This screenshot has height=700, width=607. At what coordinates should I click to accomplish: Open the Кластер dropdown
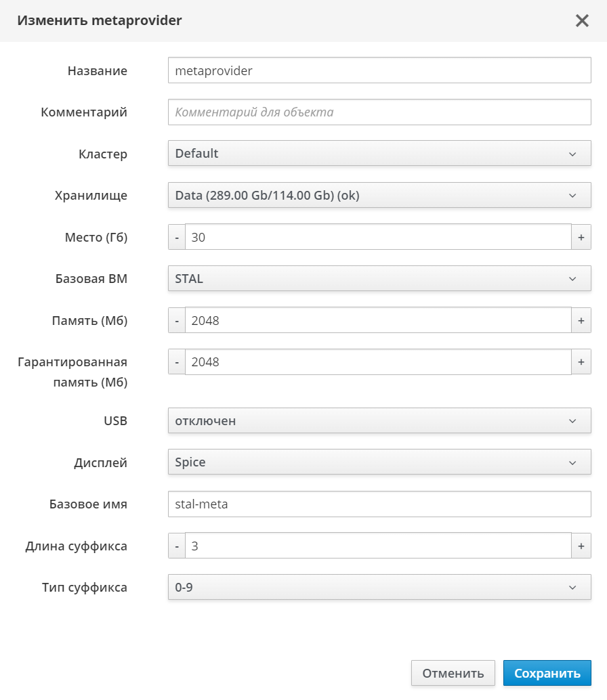click(x=379, y=154)
